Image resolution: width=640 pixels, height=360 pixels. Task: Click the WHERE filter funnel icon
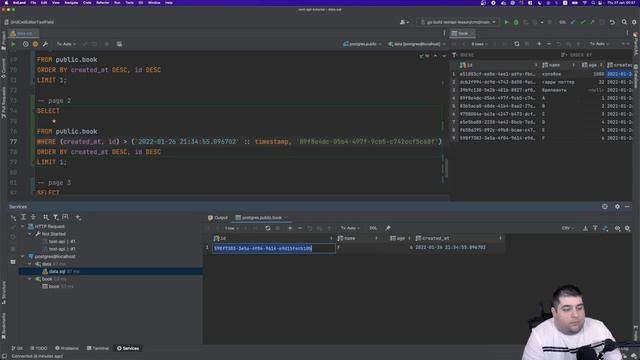point(454,55)
